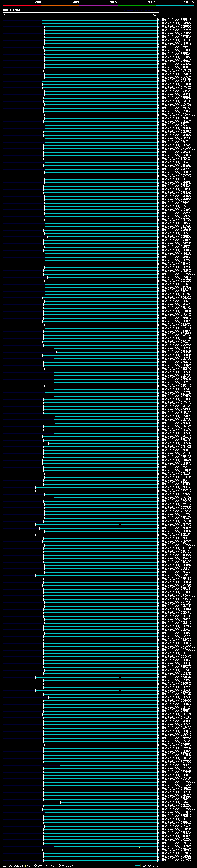Screen dimensions: 197x868
Task: Click the label UniRef100_C8KI26
Action: click(177, 426)
